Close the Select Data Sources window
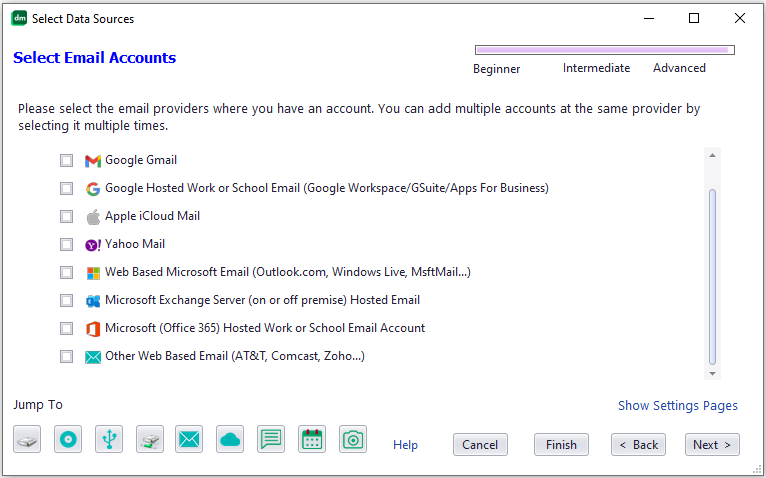 click(740, 19)
